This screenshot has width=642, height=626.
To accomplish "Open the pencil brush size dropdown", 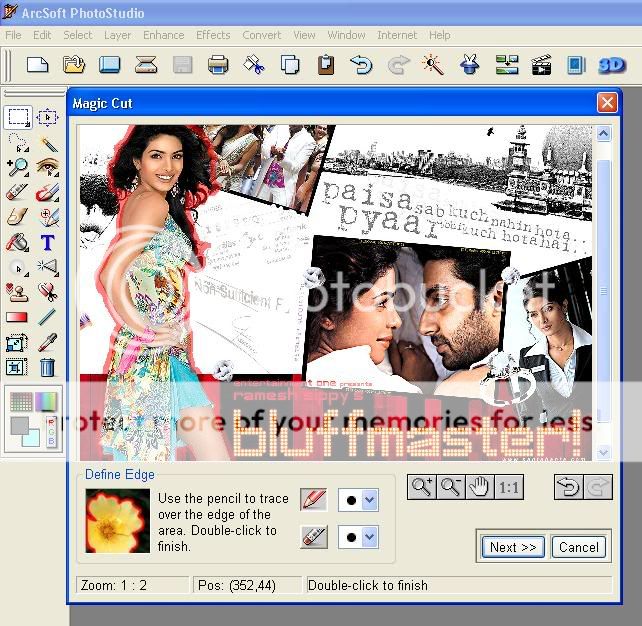I will coord(369,499).
